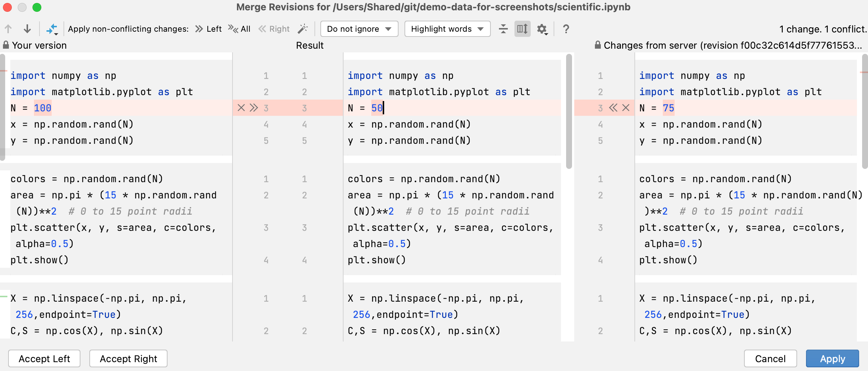This screenshot has height=371, width=868.
Task: Accept left change for N = 100
Action: (x=254, y=108)
